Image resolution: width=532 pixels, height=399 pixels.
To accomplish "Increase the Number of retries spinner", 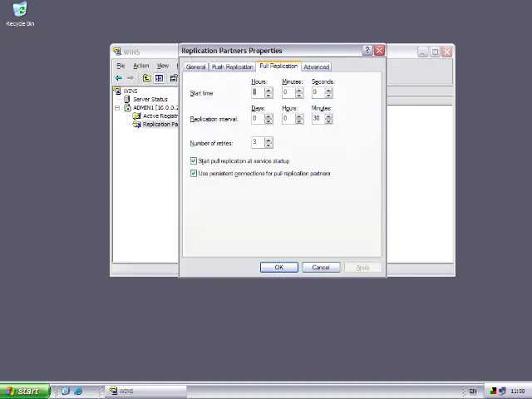I will 268,140.
